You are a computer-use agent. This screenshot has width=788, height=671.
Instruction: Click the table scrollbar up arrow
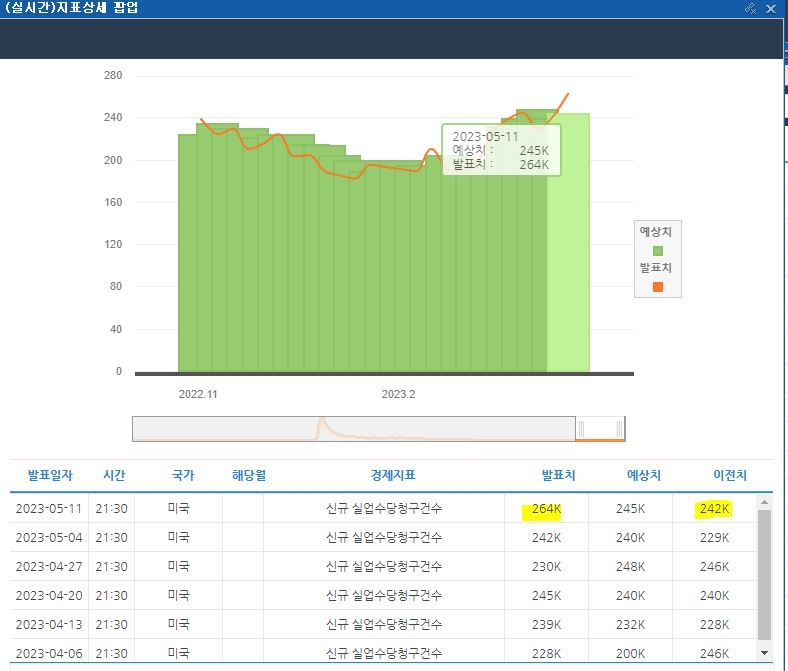coord(764,502)
